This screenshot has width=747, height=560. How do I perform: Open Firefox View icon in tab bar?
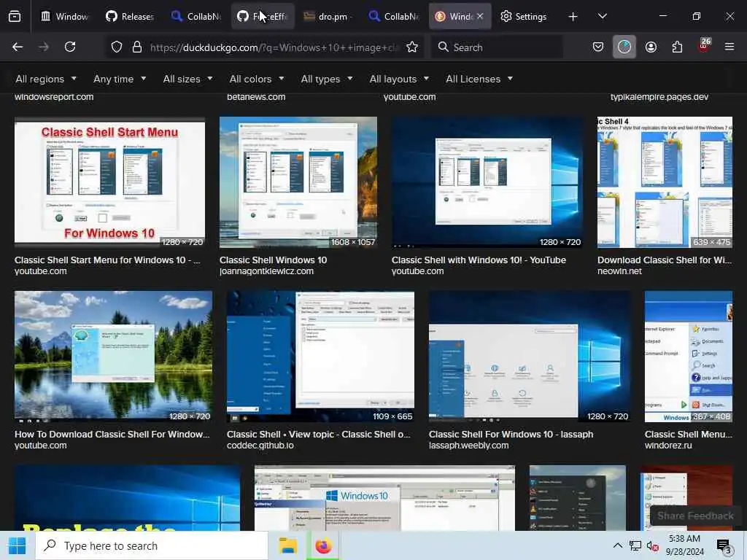15,17
